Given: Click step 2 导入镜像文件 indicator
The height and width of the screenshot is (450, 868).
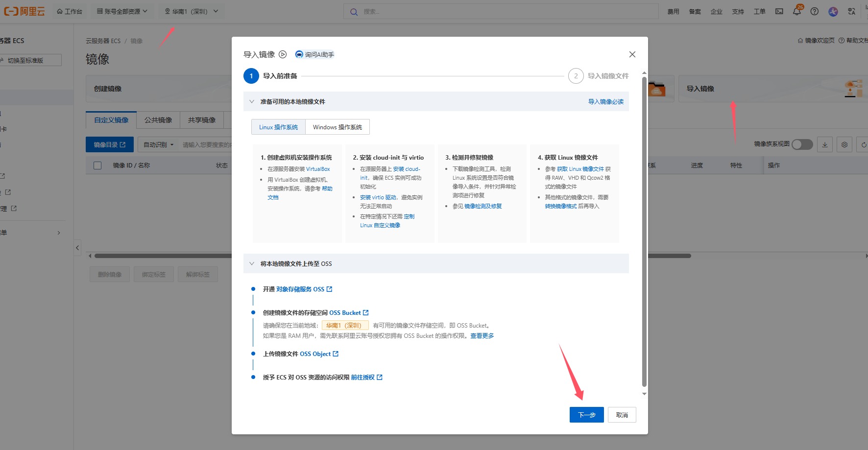Looking at the screenshot, I should (599, 76).
